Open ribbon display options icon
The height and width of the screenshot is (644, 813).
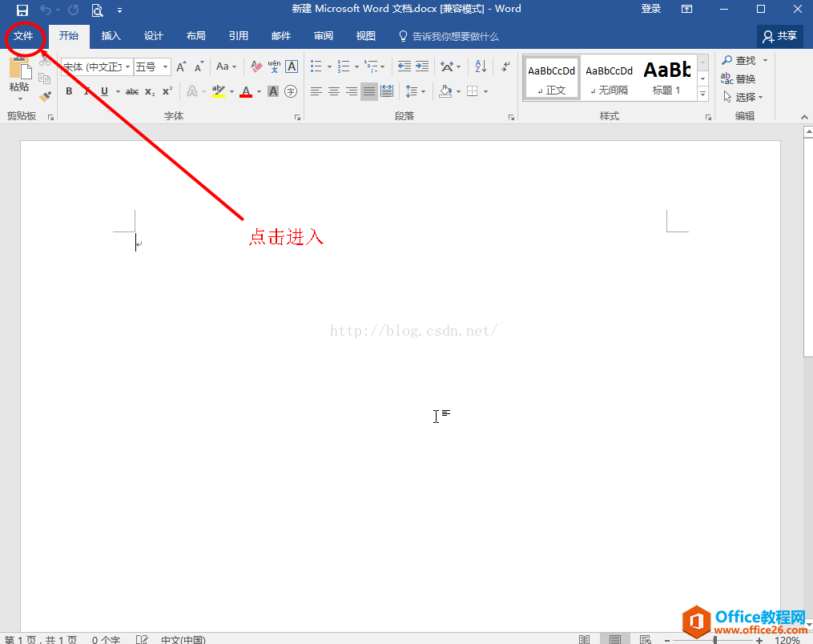click(686, 10)
